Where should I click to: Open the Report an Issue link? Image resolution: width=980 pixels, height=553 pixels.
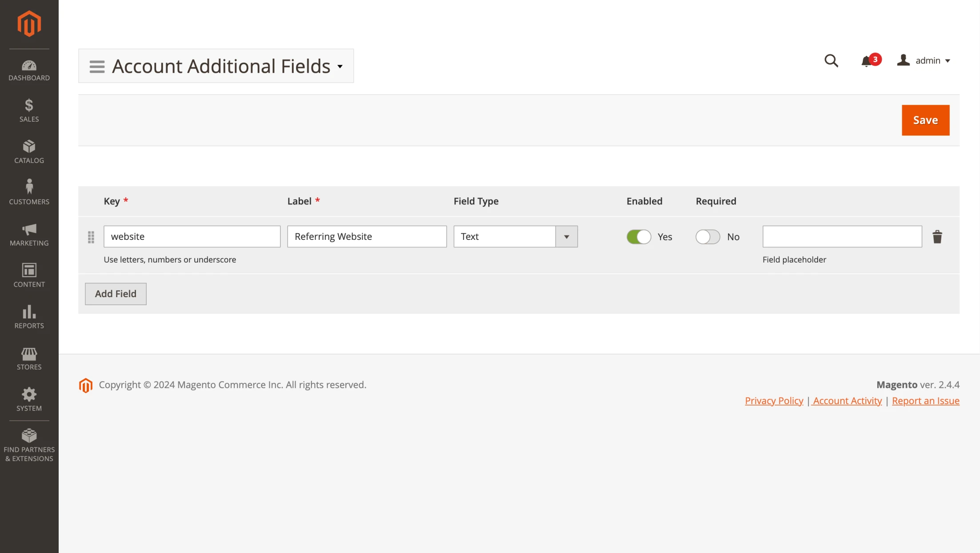click(x=925, y=401)
